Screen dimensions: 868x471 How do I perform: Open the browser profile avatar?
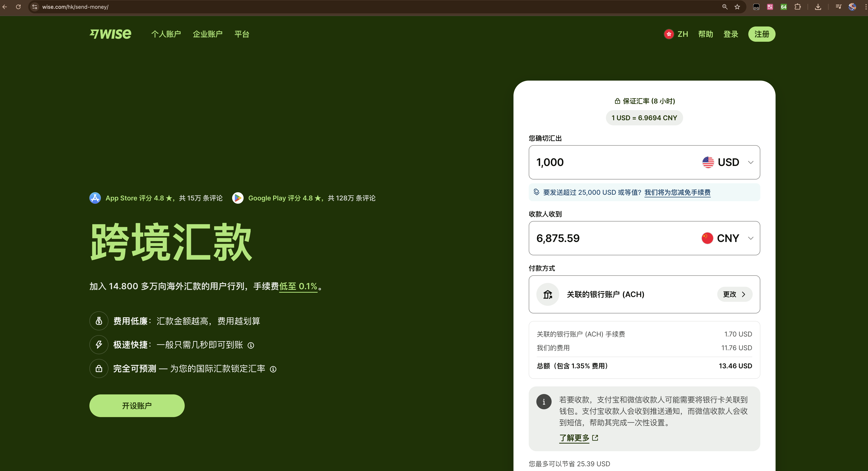click(x=852, y=7)
